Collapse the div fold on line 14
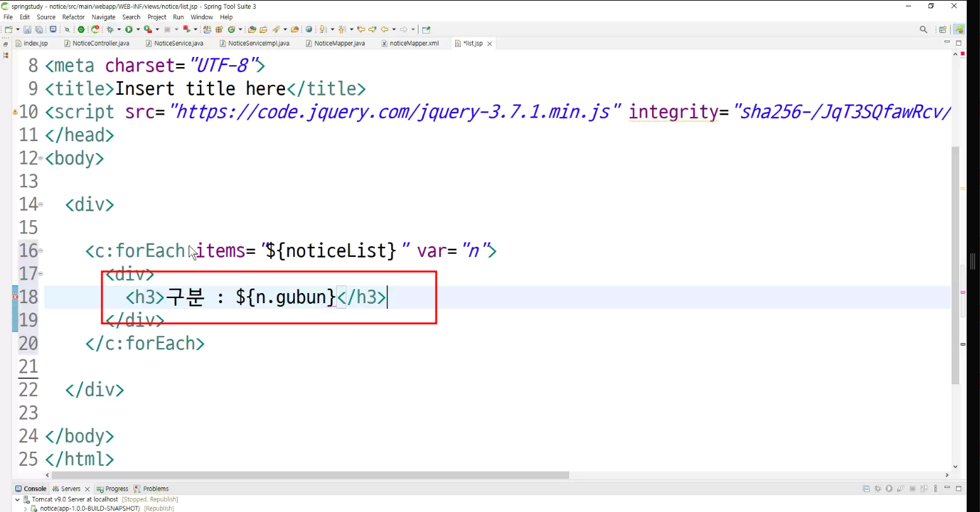 coord(41,204)
